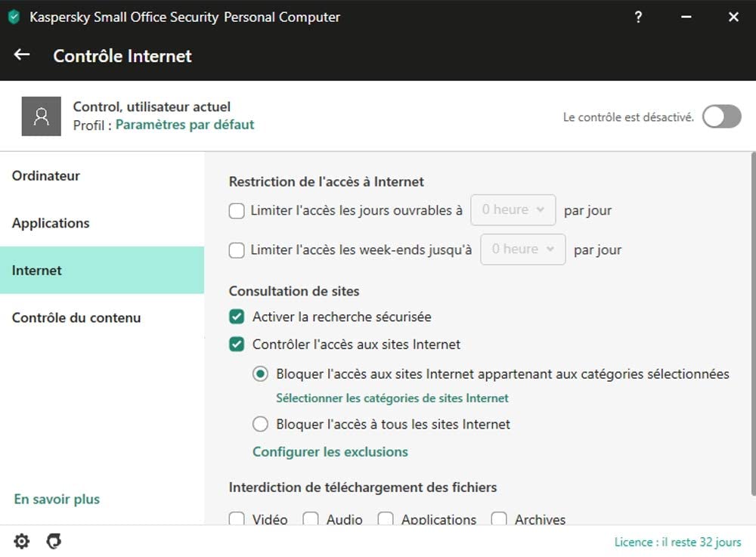Screen dimensions: 756x557
Task: Click the help question mark icon
Action: (x=638, y=17)
